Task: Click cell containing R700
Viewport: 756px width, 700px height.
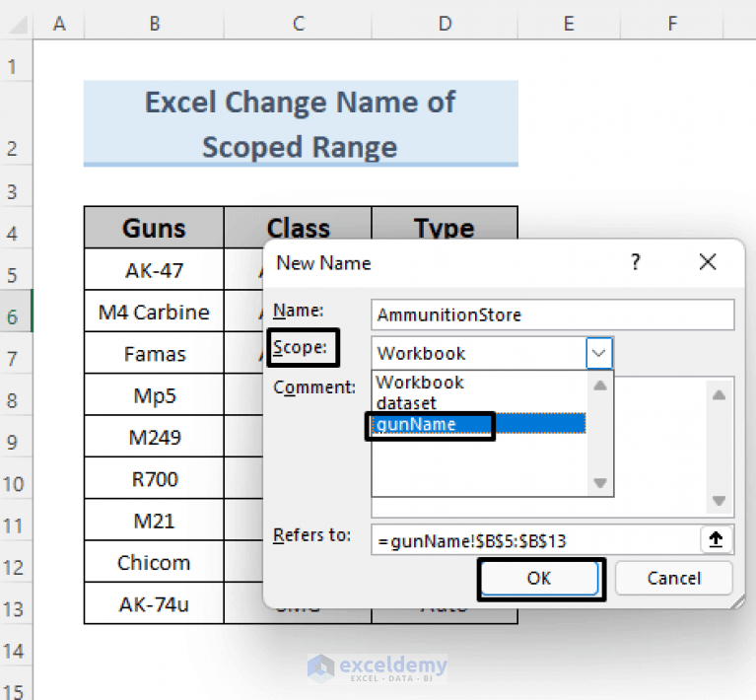Action: pos(155,479)
